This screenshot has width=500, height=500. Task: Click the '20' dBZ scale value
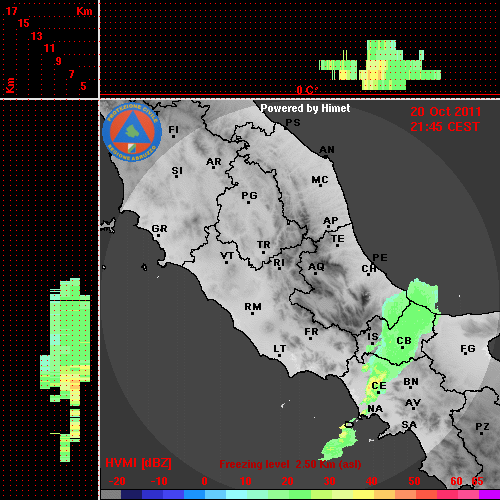click(x=287, y=481)
